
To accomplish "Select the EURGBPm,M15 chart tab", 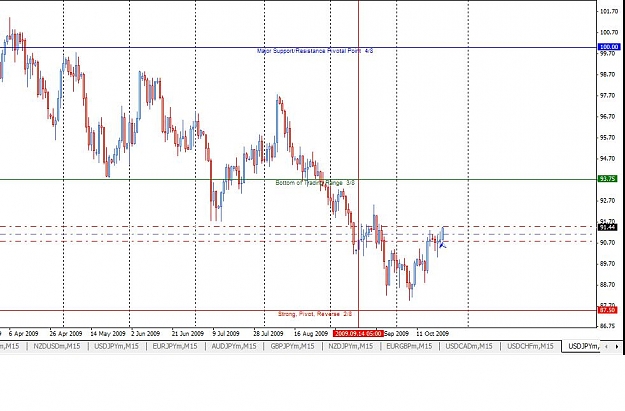I will tap(409, 346).
